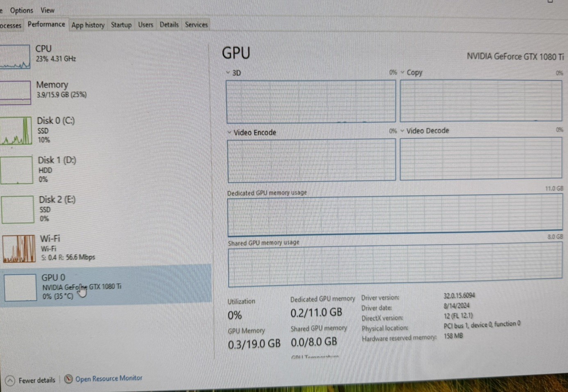
Task: Click the driver date '8/14/2024'
Action: 457,306
